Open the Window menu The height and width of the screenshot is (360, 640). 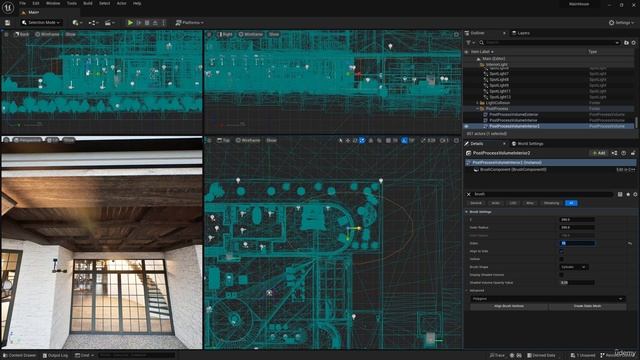coord(53,3)
